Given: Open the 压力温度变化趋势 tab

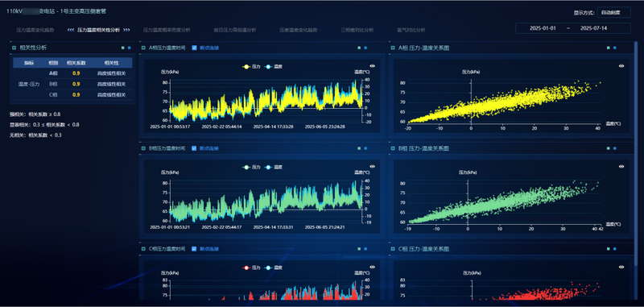Looking at the screenshot, I should (x=35, y=30).
